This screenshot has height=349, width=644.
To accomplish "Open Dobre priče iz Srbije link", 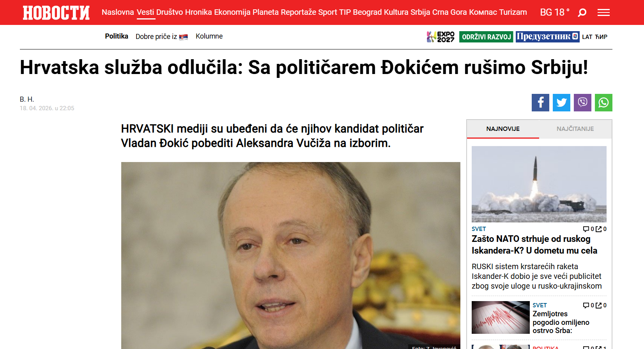I will [x=162, y=37].
